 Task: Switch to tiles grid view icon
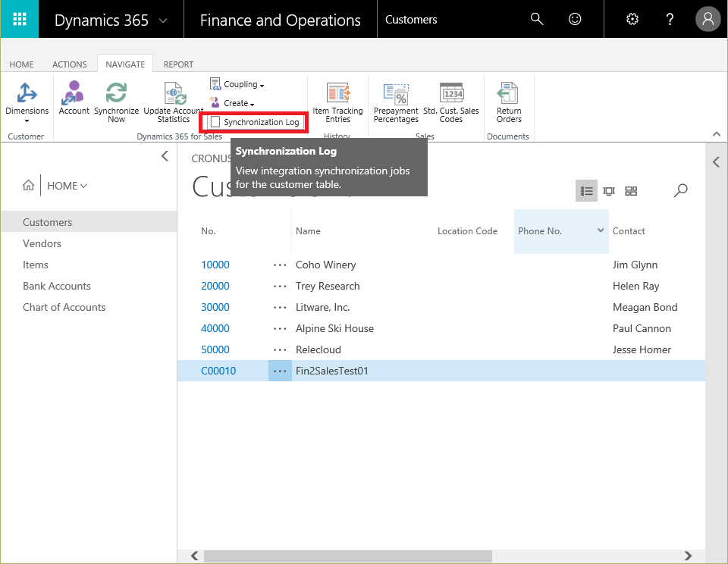(631, 191)
